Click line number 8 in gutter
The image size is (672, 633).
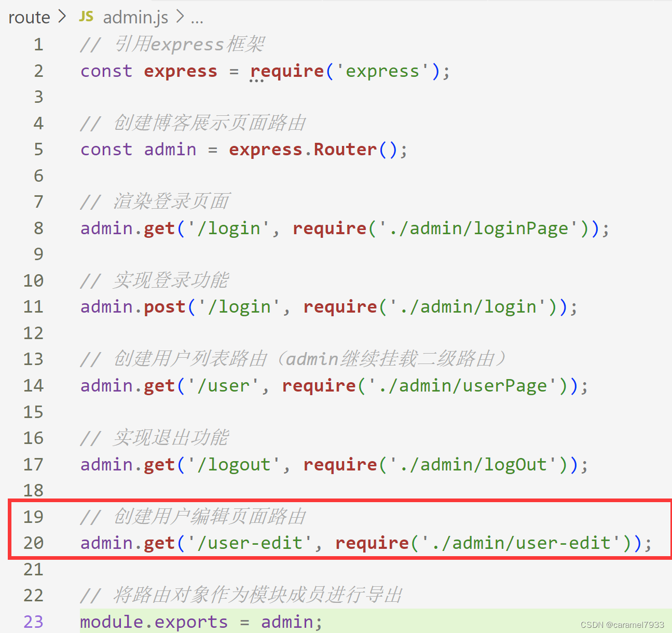(38, 228)
